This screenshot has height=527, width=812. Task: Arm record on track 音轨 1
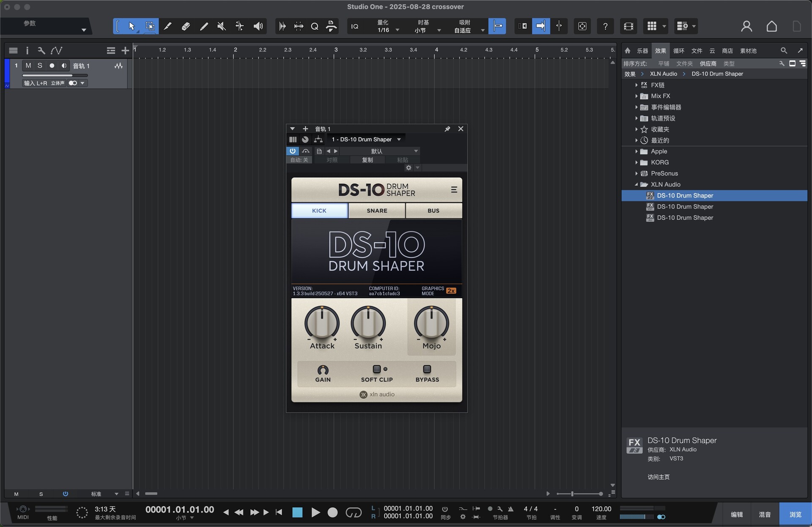tap(52, 66)
